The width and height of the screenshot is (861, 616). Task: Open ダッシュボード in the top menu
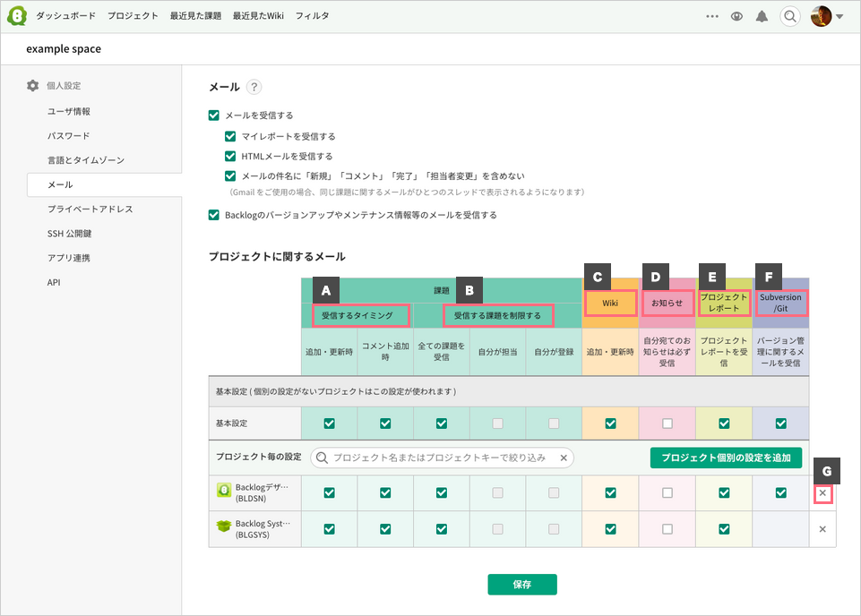click(66, 16)
